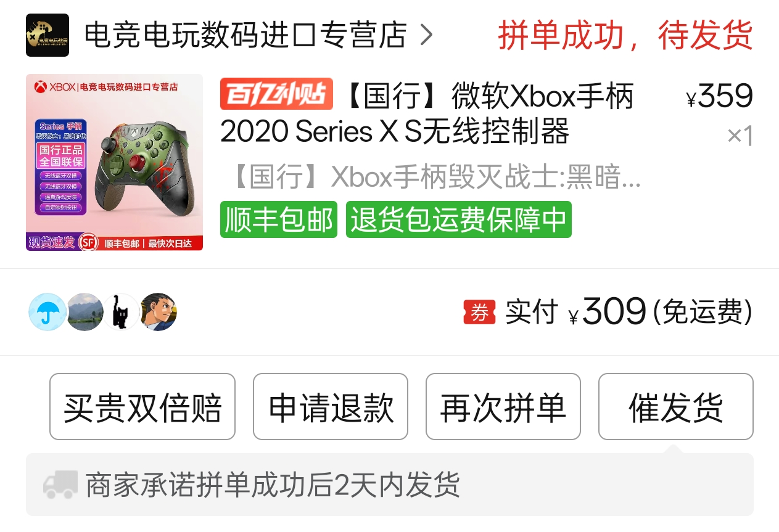The width and height of the screenshot is (779, 532).
Task: Open the Xbox controller product thumbnail
Action: tap(114, 162)
